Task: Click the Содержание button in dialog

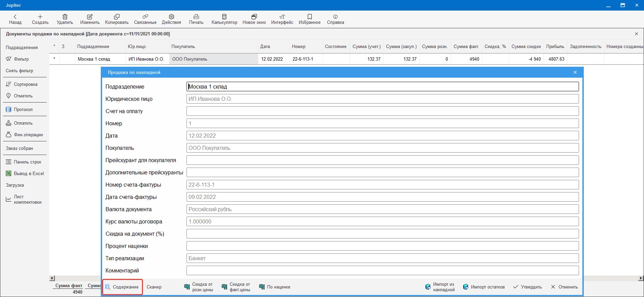Action: [123, 287]
